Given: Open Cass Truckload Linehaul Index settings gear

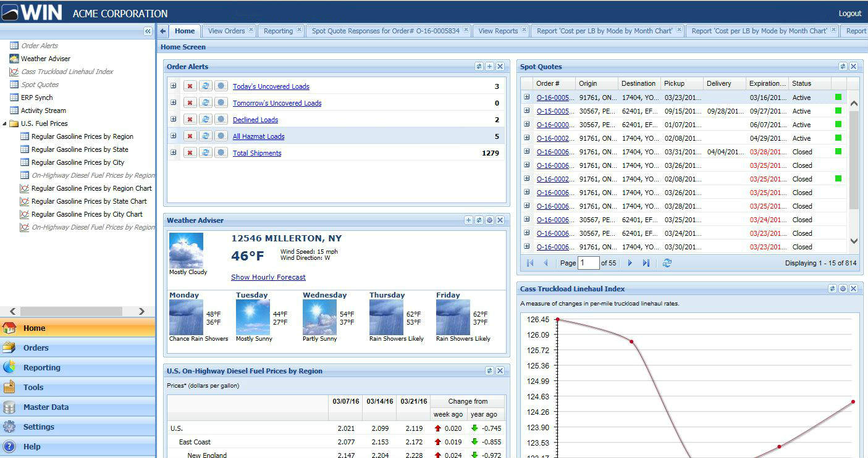Looking at the screenshot, I should pyautogui.click(x=843, y=289).
